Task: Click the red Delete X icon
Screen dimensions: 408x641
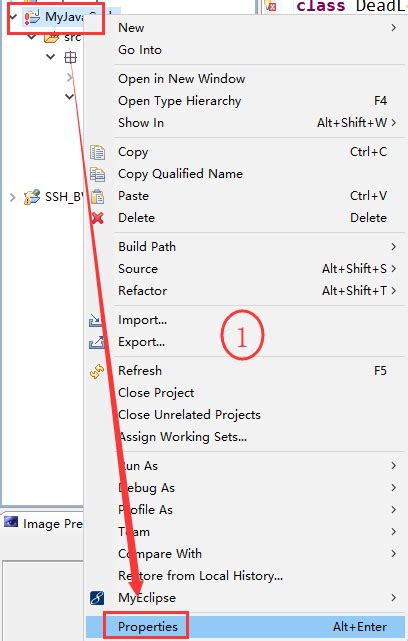Action: (97, 218)
